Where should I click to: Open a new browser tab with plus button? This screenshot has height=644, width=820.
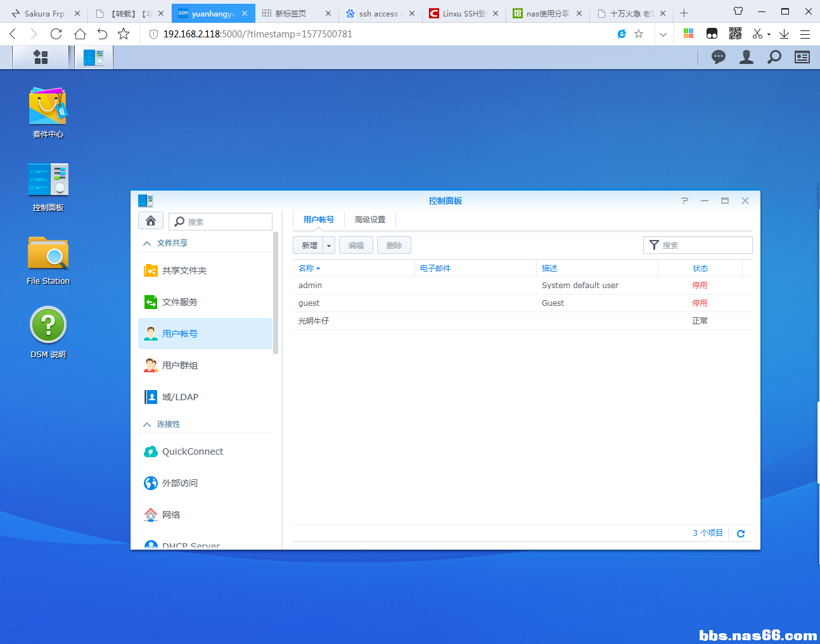point(684,13)
